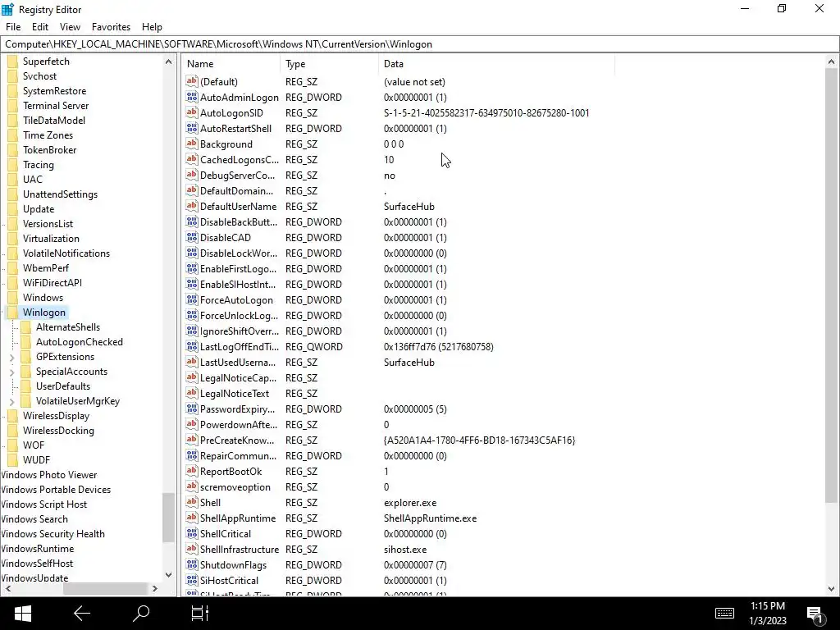
Task: Click the ShellInfrastructure value icon
Action: coord(192,549)
